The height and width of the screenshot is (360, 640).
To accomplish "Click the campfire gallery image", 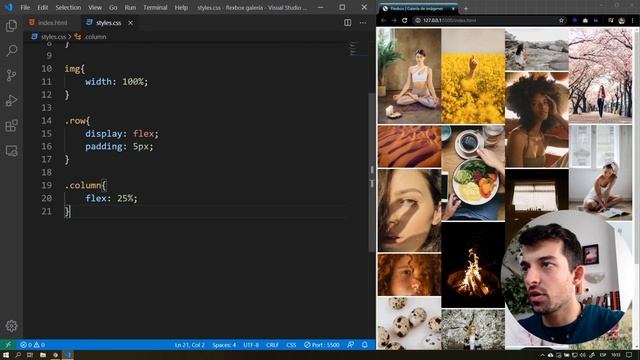I will tap(473, 265).
